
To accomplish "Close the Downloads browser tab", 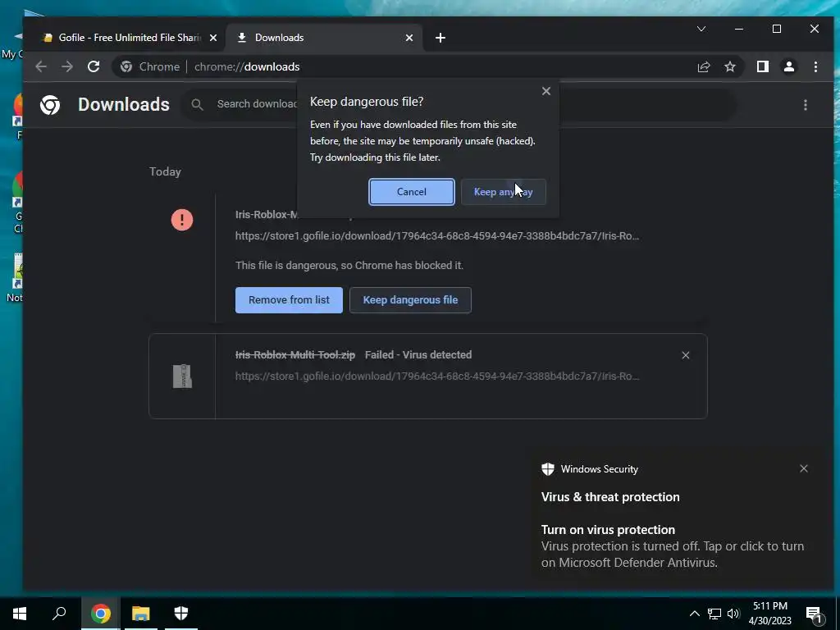I will coord(409,38).
